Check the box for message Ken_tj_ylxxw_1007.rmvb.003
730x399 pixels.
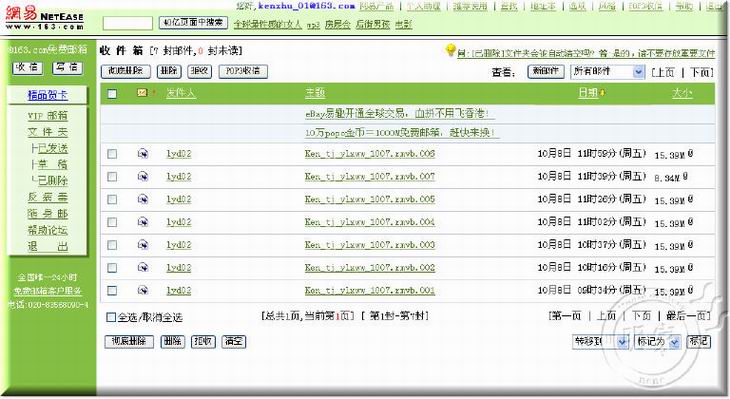pyautogui.click(x=112, y=245)
